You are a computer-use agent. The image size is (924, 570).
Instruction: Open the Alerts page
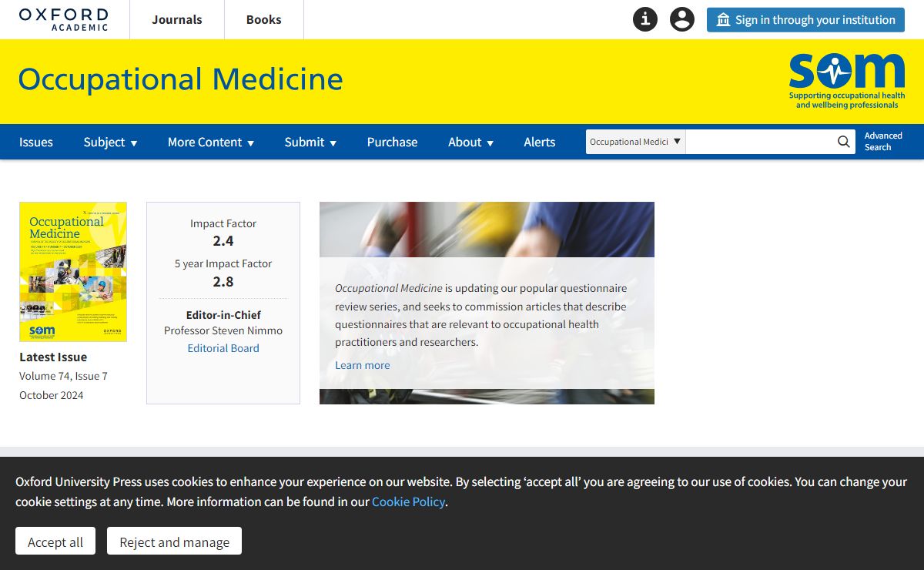[540, 142]
